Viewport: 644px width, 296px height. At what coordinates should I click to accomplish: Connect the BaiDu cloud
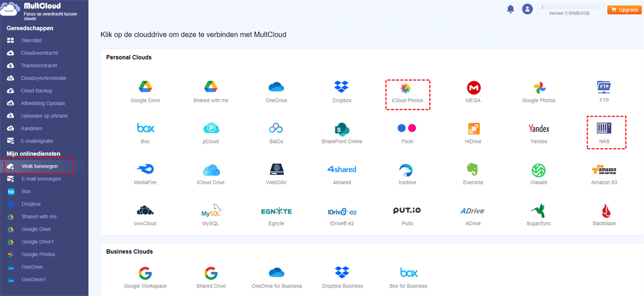[276, 128]
